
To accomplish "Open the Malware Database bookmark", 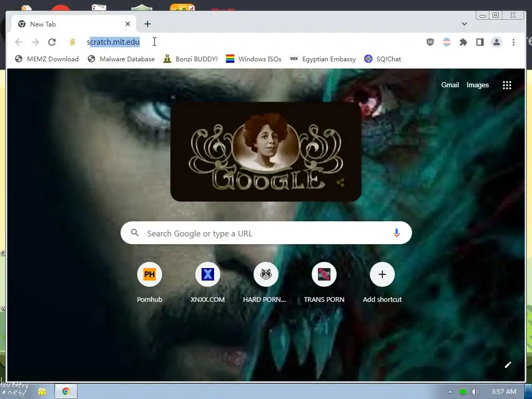I will pyautogui.click(x=121, y=59).
